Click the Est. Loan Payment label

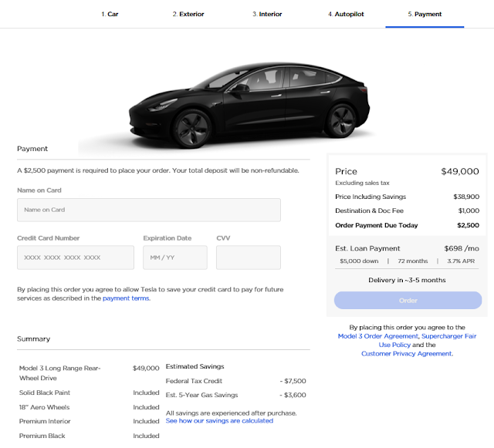[x=367, y=248]
